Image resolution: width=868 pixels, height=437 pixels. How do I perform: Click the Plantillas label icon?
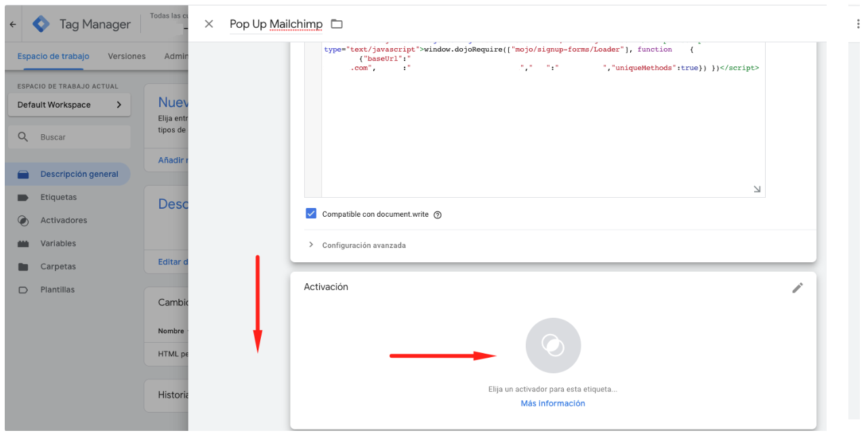23,289
